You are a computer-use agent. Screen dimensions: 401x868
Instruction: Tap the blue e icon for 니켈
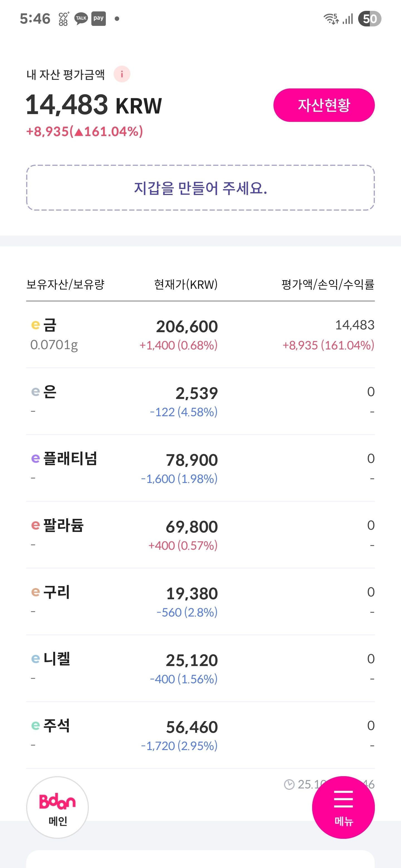(35, 659)
